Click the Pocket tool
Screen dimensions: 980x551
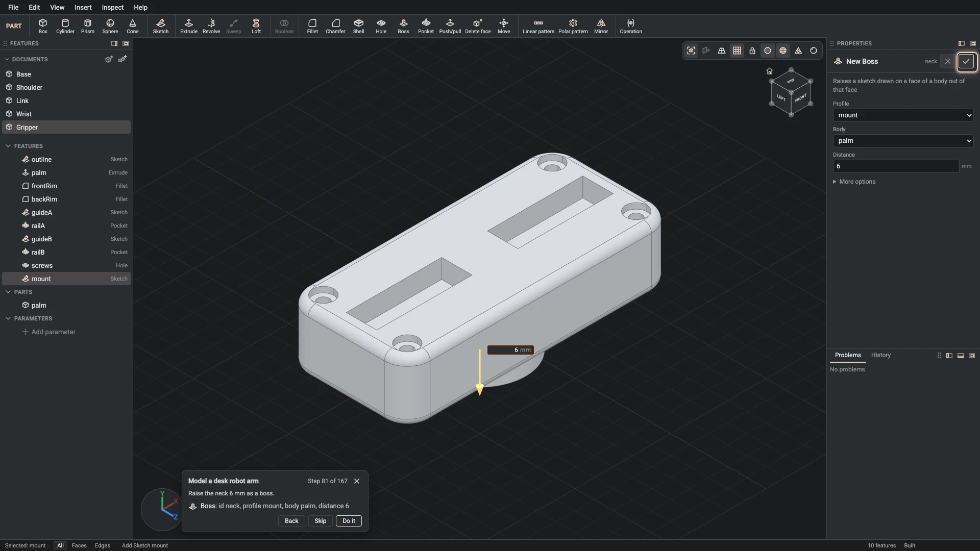[426, 26]
